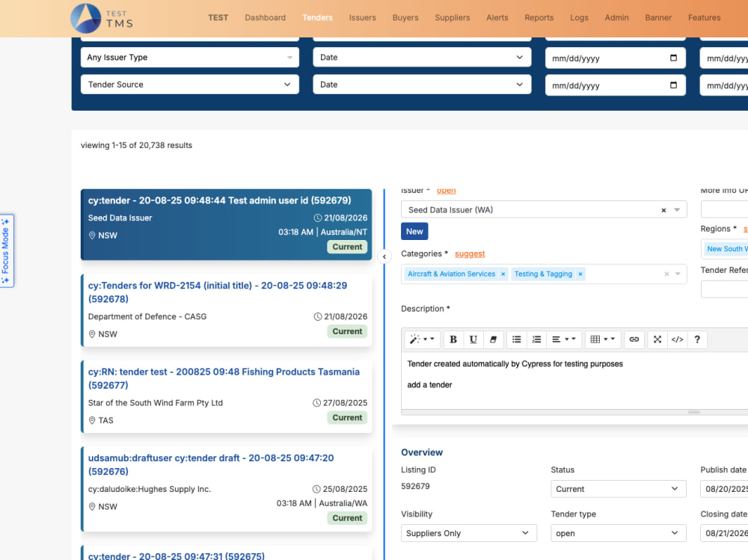Toggle Focus Mode side tab
The height and width of the screenshot is (560, 748).
(6, 250)
